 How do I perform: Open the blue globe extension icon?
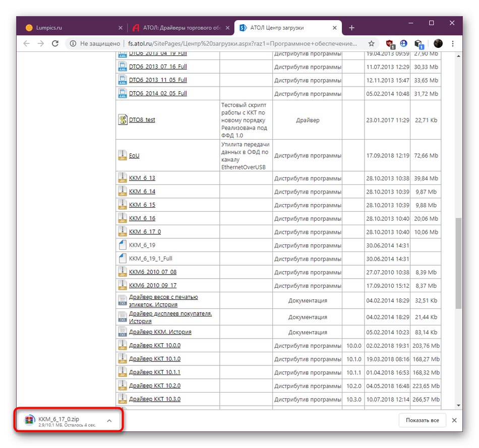tap(403, 43)
